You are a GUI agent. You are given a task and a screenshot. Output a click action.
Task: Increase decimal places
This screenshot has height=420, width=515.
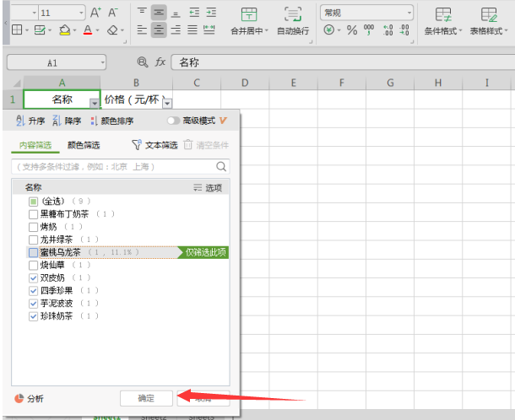(388, 30)
